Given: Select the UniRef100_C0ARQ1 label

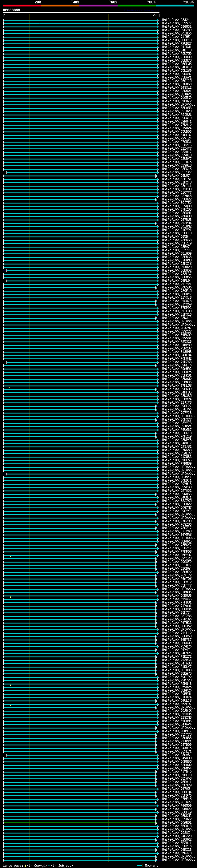Looking at the screenshot, I should 176,822.
